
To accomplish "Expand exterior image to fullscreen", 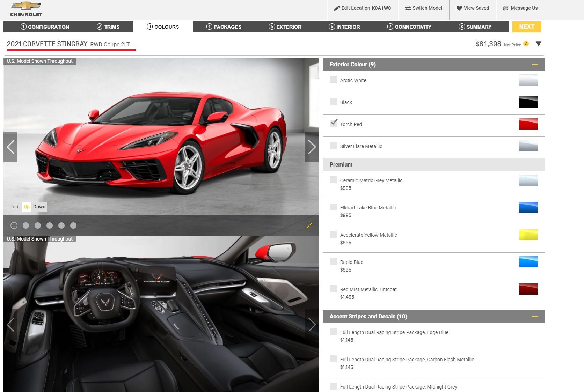I will pyautogui.click(x=309, y=226).
